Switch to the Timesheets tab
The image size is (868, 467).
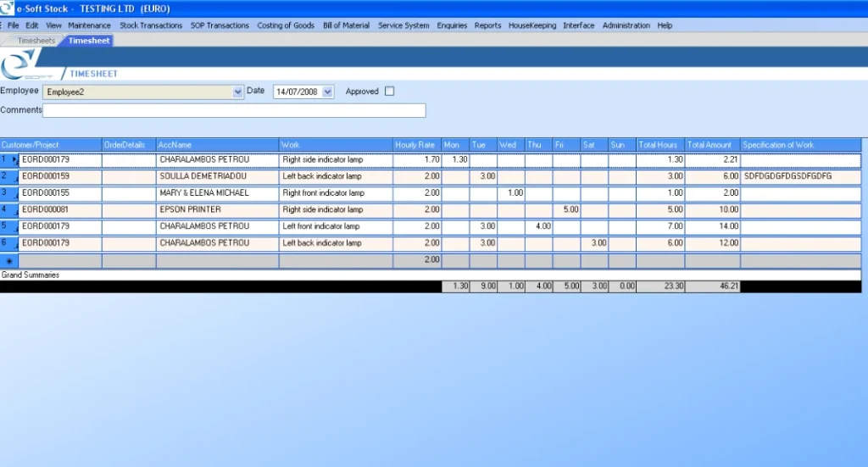pyautogui.click(x=35, y=41)
